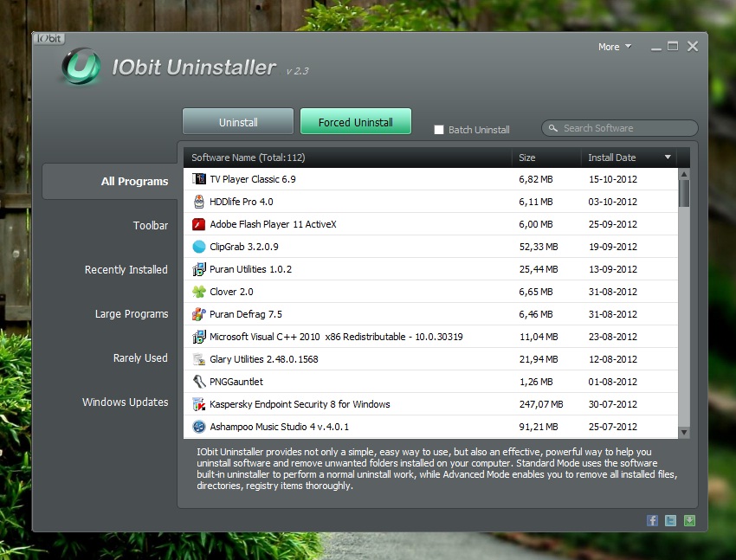Show the Large Programs category
The width and height of the screenshot is (736, 560).
coord(132,314)
